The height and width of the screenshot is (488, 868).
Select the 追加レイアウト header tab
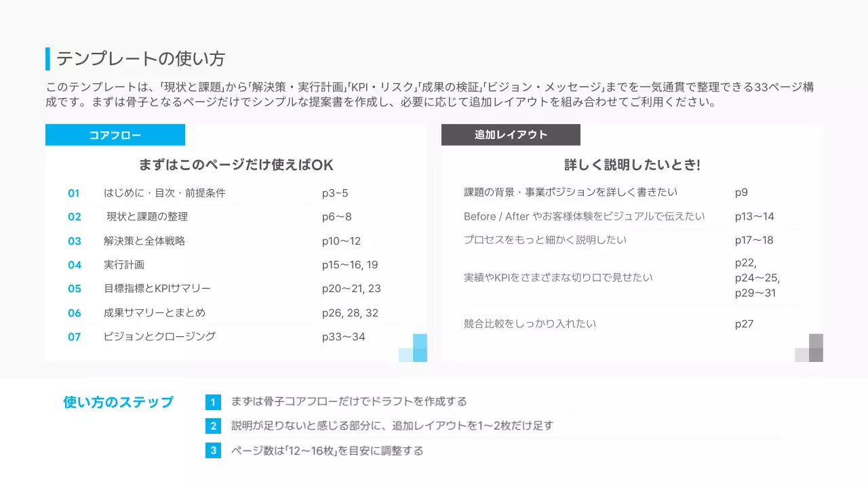click(511, 135)
